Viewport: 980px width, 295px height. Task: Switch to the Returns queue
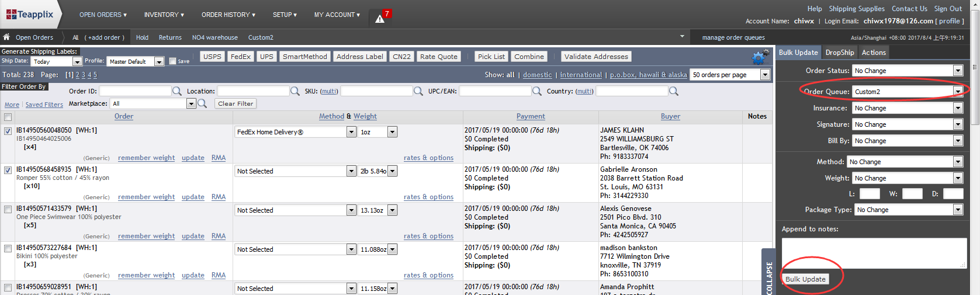(170, 37)
